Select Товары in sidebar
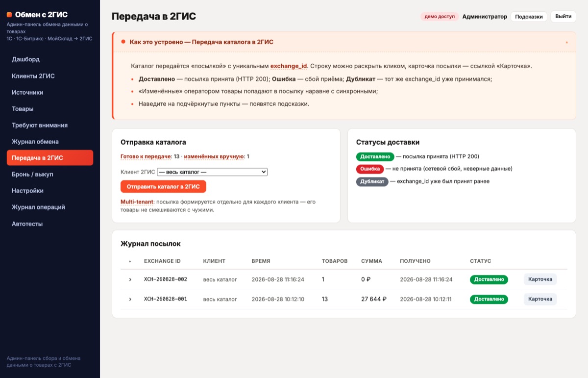Viewport: 588px width, 378px height. [50, 109]
